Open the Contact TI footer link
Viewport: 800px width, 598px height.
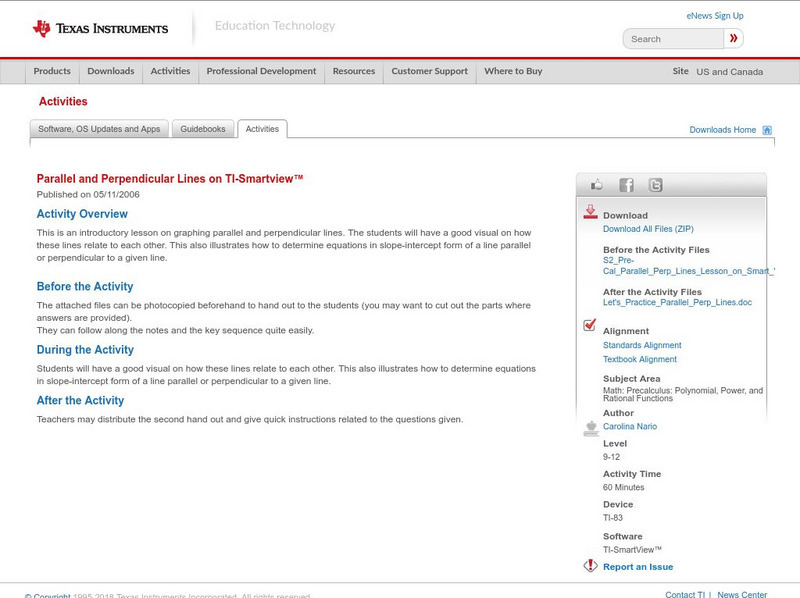[x=685, y=594]
